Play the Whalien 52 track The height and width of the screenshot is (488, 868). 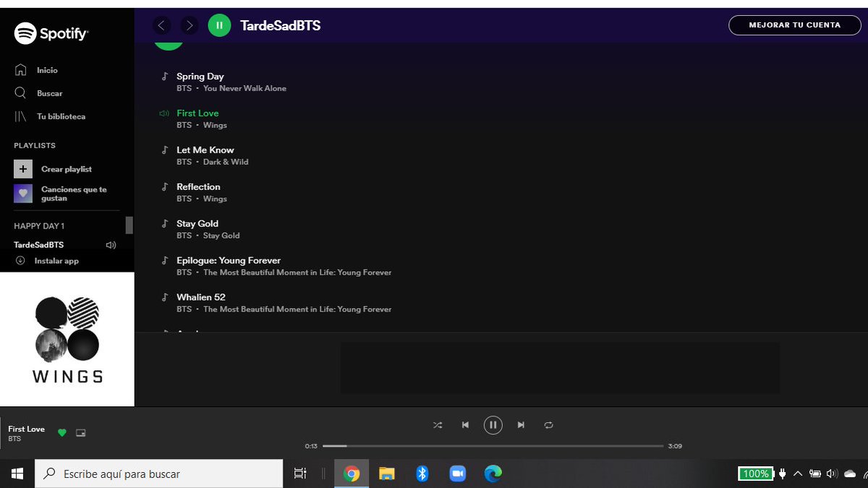(x=201, y=298)
